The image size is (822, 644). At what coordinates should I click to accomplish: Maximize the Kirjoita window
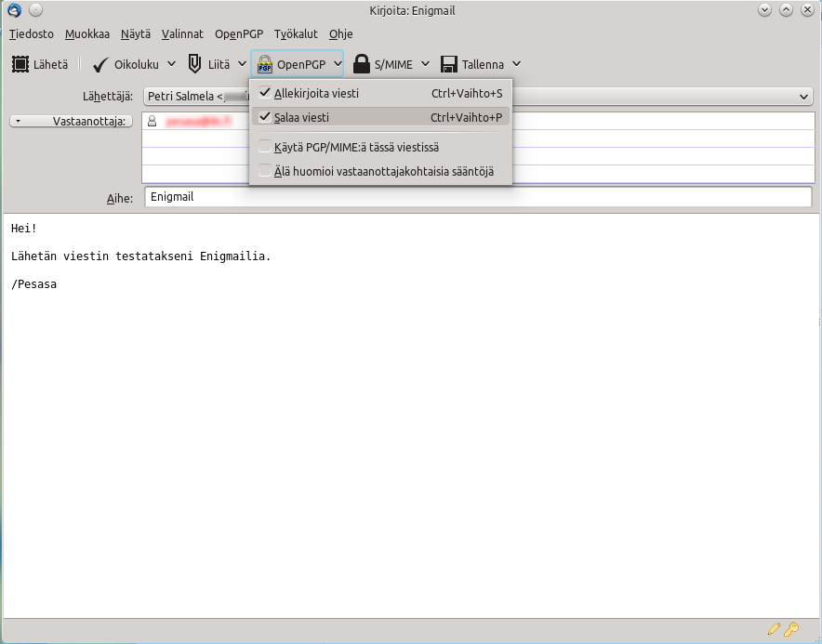point(786,10)
